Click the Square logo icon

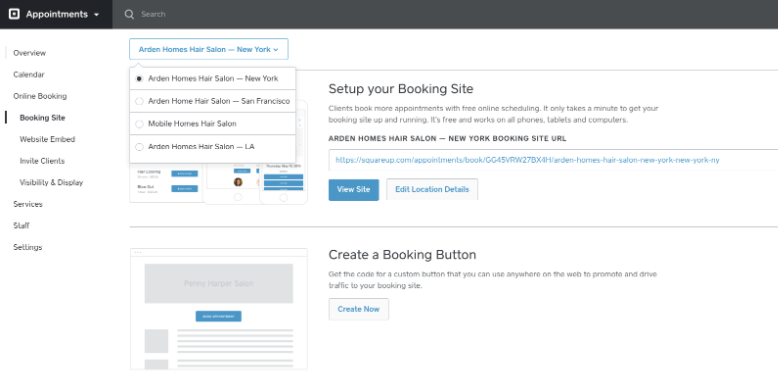(14, 14)
